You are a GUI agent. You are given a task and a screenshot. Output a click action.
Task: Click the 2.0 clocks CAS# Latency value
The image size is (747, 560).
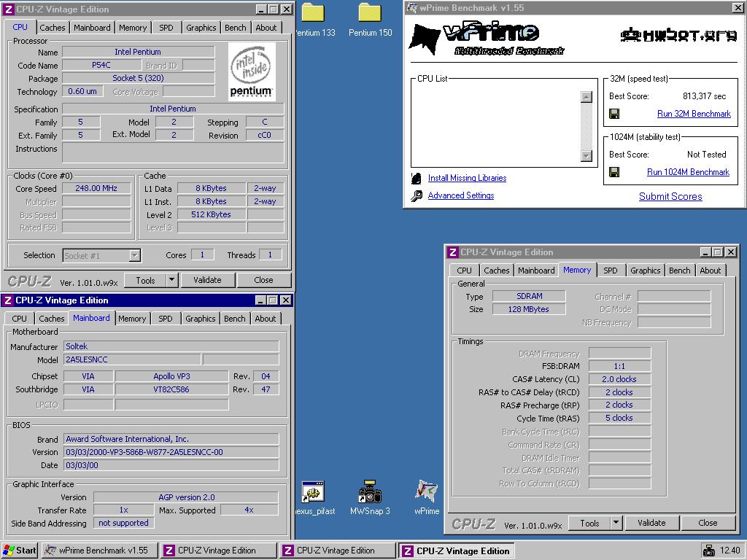tap(619, 379)
